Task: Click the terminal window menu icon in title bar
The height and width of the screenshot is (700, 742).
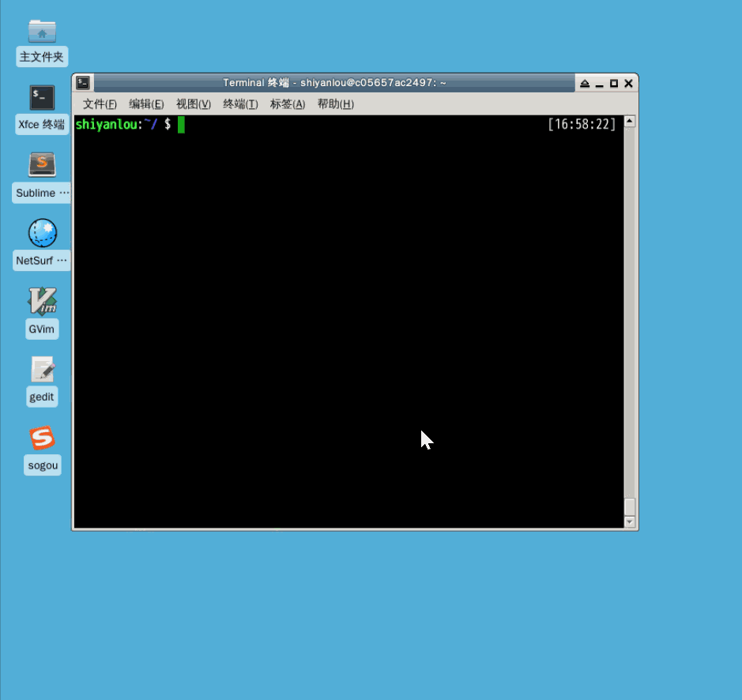Action: 83,83
